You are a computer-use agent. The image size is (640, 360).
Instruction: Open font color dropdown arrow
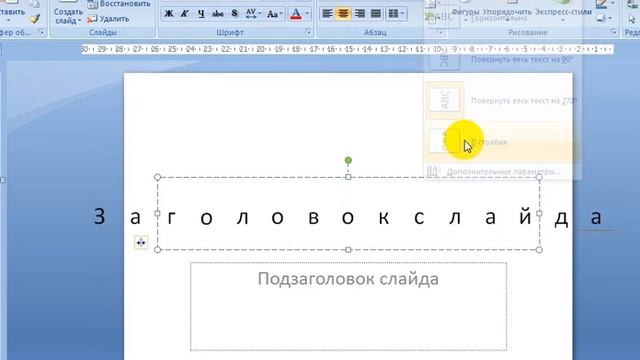(307, 14)
